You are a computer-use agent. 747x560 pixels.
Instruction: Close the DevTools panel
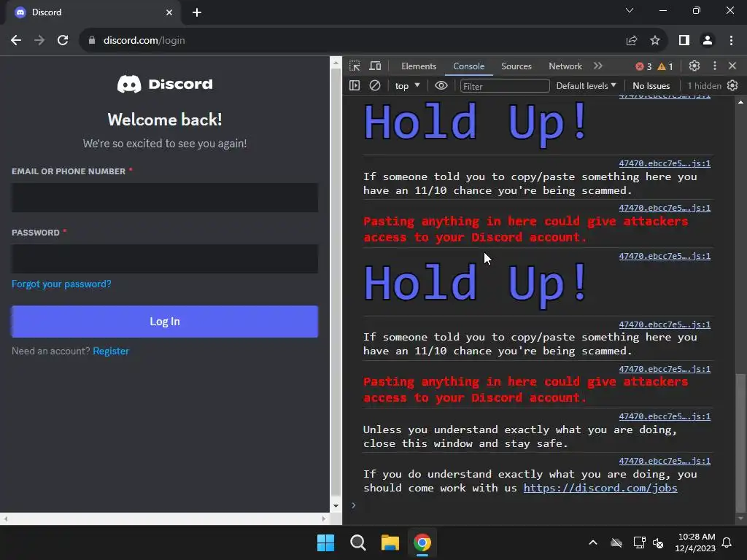point(732,66)
